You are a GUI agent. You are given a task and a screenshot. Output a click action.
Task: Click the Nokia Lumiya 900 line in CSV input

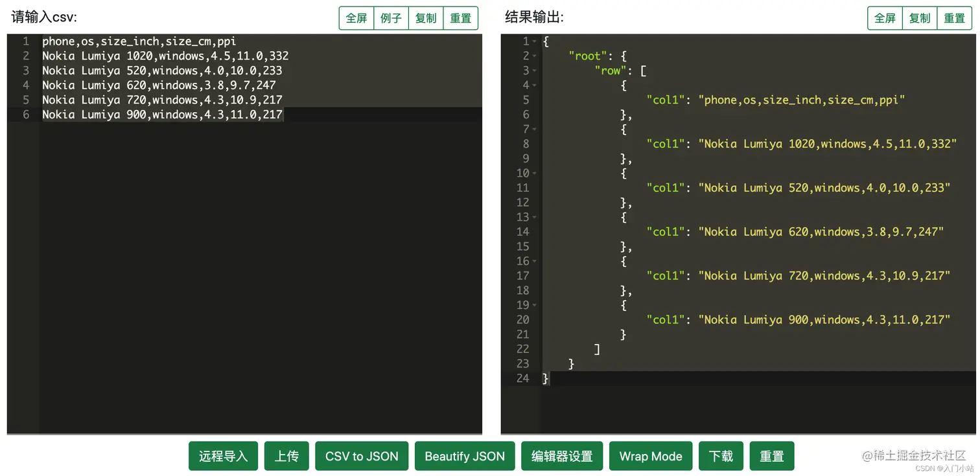pyautogui.click(x=162, y=115)
